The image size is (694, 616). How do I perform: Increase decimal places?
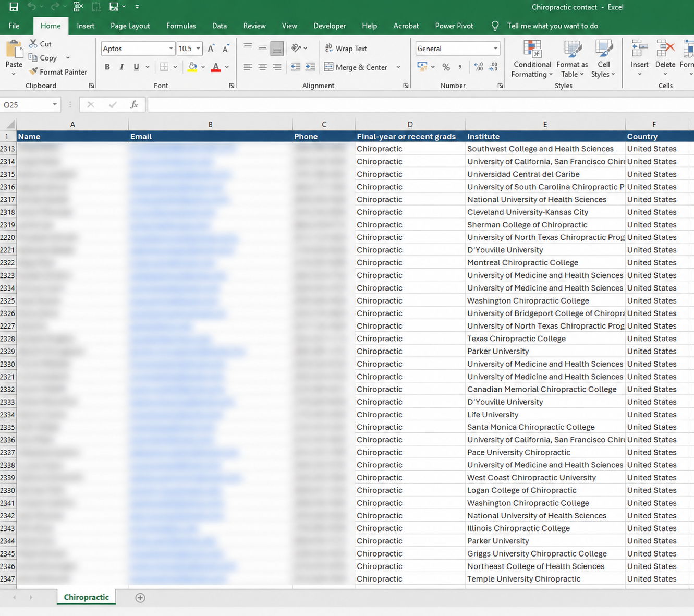click(x=479, y=67)
